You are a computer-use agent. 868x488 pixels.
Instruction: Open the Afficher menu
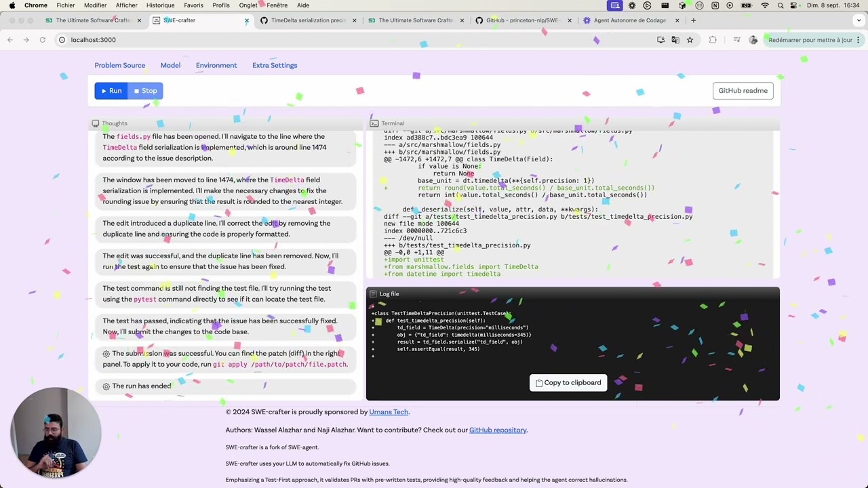(126, 5)
